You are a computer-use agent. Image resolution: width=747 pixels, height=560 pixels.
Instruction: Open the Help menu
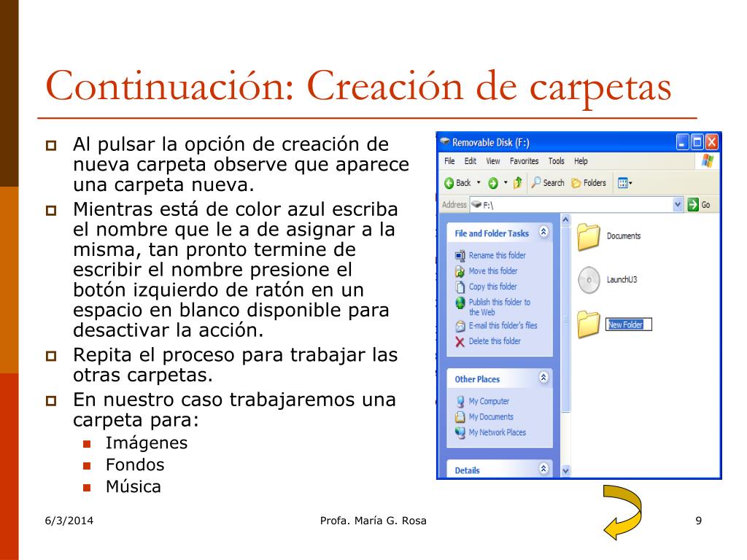pyautogui.click(x=581, y=161)
